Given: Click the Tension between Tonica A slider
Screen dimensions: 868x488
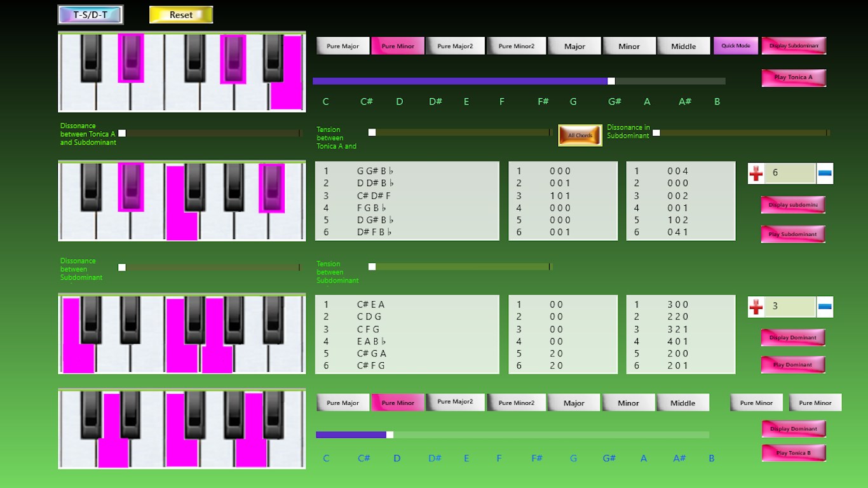Looking at the screenshot, I should [372, 133].
